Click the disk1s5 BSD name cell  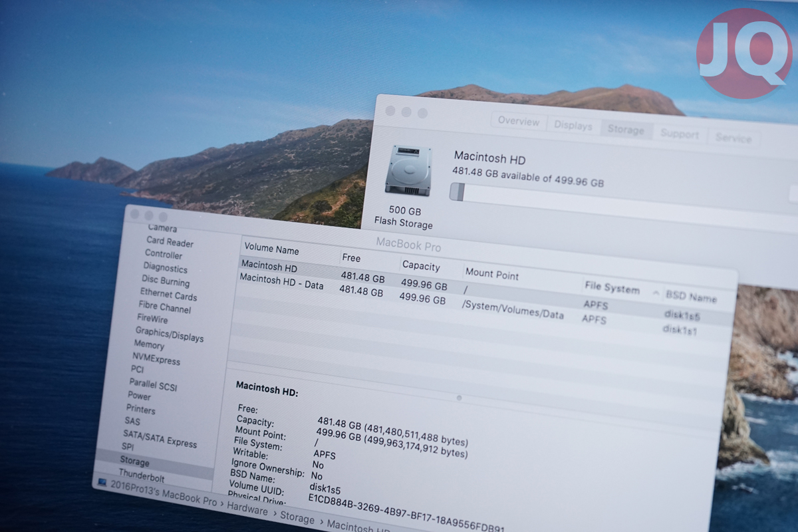click(682, 315)
